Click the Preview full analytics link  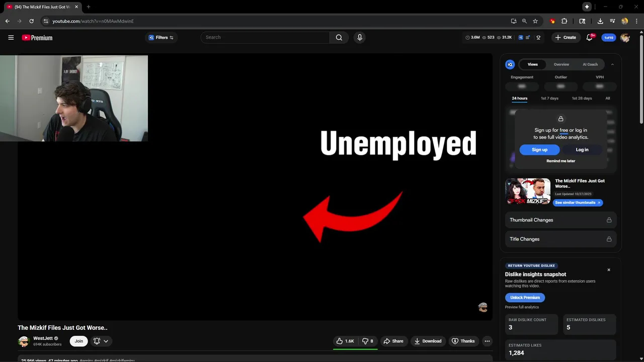coord(522,307)
